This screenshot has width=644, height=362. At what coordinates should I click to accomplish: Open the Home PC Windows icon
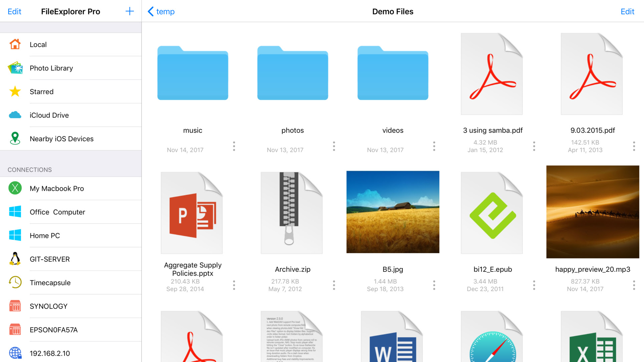point(15,235)
